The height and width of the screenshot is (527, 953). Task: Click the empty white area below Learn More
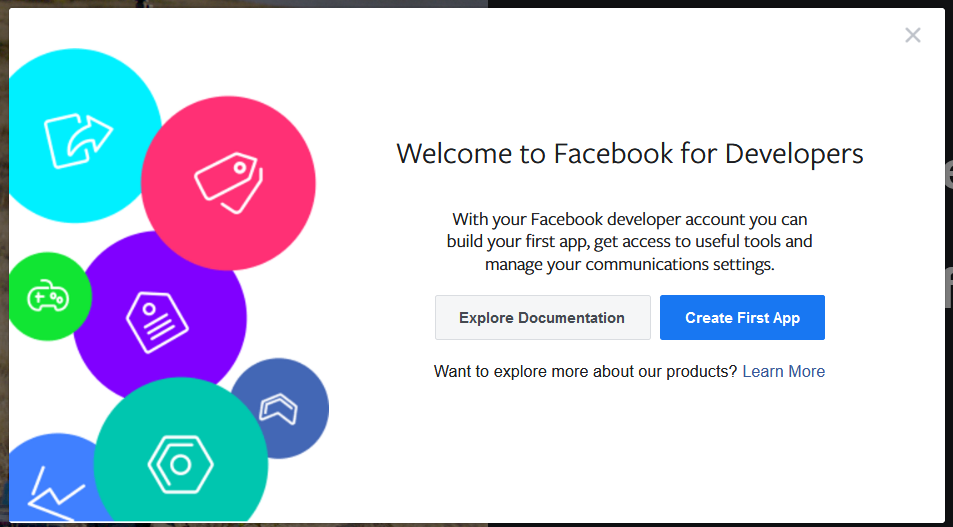pyautogui.click(x=629, y=450)
